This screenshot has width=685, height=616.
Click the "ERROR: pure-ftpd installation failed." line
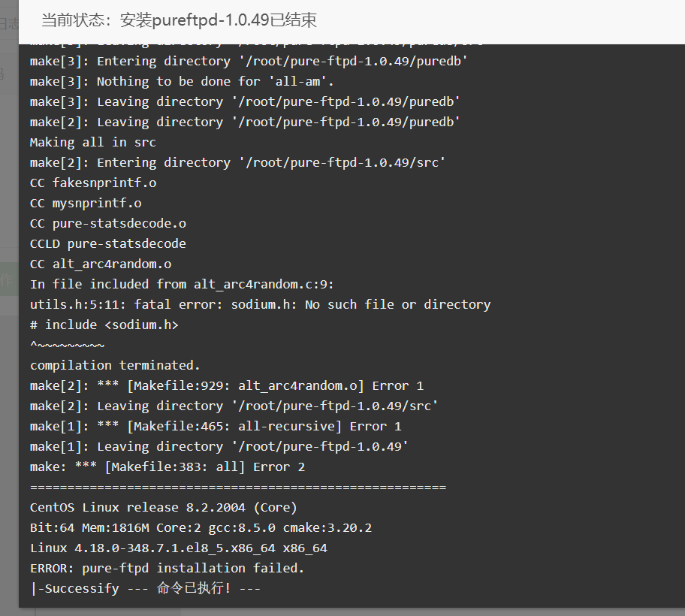tap(167, 568)
